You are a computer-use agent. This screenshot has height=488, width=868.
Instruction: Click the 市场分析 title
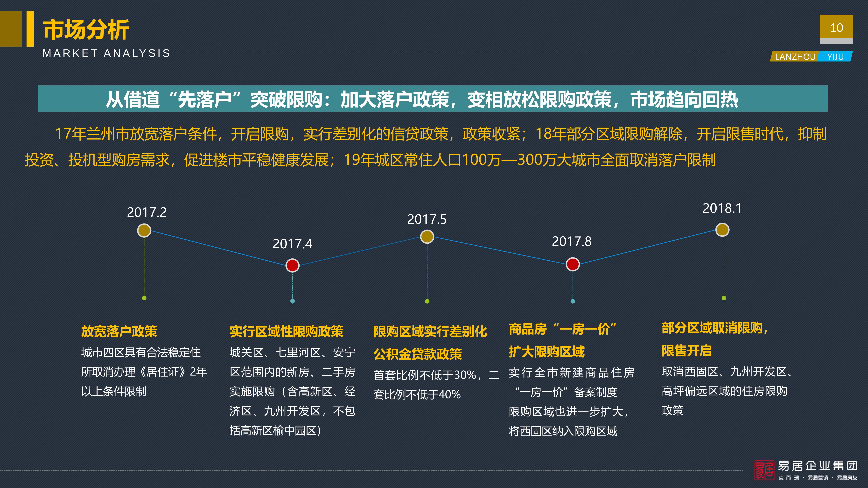86,30
